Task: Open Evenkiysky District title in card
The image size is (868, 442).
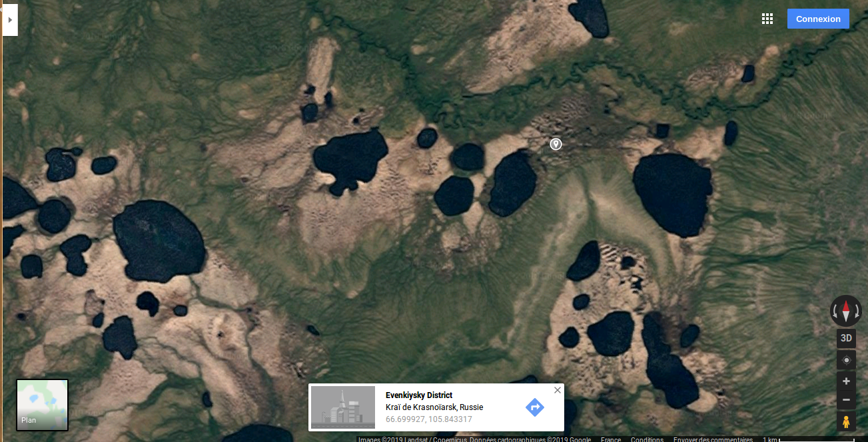Action: (418, 395)
